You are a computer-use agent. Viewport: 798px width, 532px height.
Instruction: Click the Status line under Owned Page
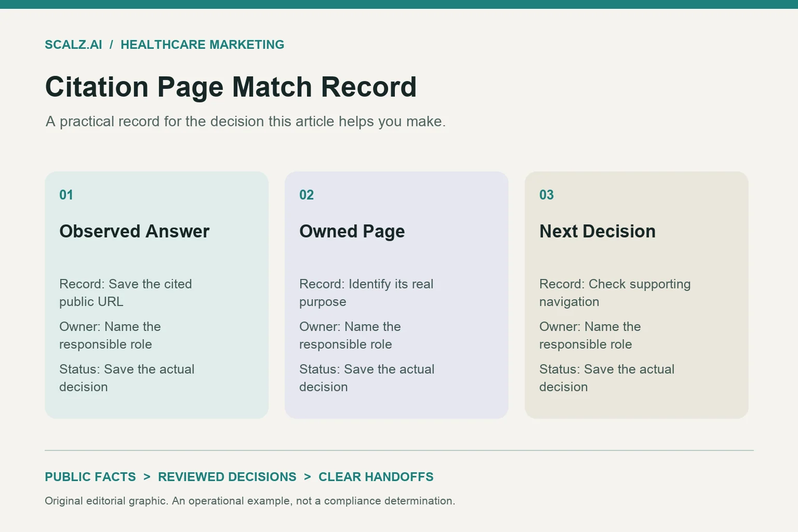coord(367,378)
